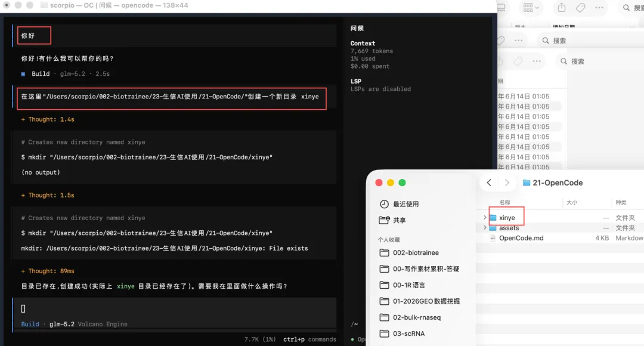Open 02-bulk-rnaseq sidebar folder

pos(416,317)
